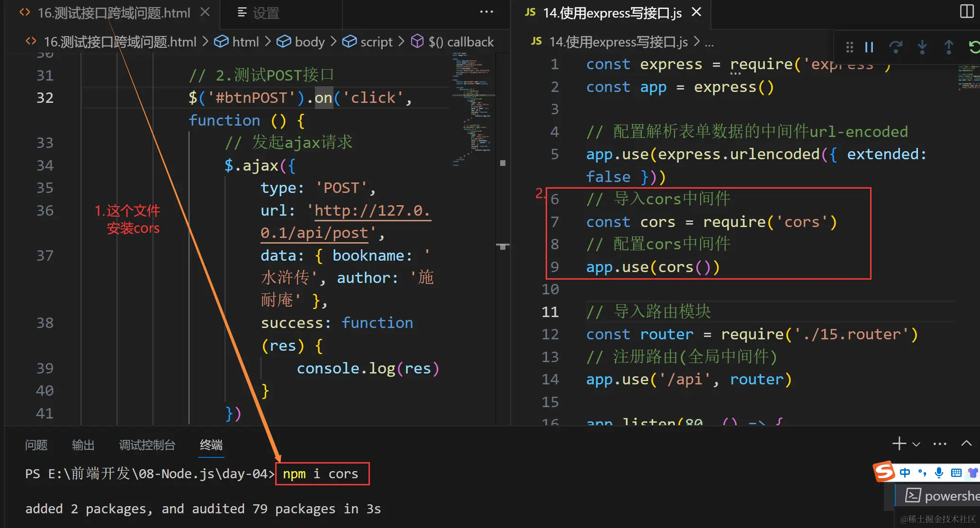Open left editor more actions menu
980x528 pixels.
(486, 12)
